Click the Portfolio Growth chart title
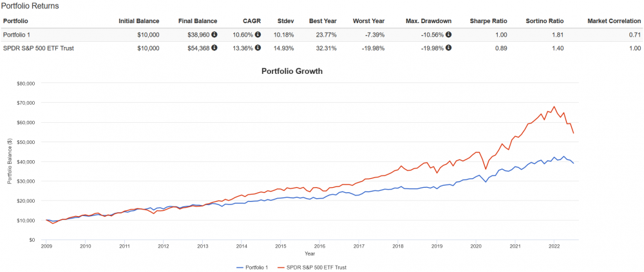The height and width of the screenshot is (272, 644). point(292,71)
